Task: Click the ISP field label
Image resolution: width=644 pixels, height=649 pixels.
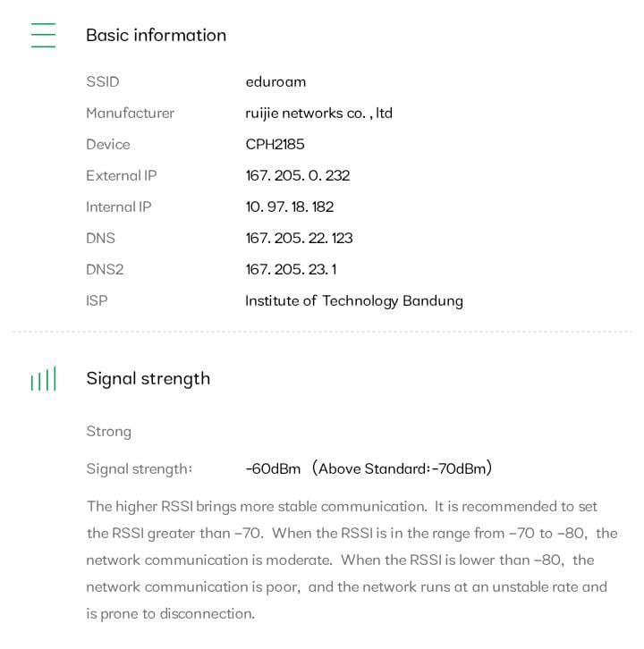Action: tap(97, 300)
